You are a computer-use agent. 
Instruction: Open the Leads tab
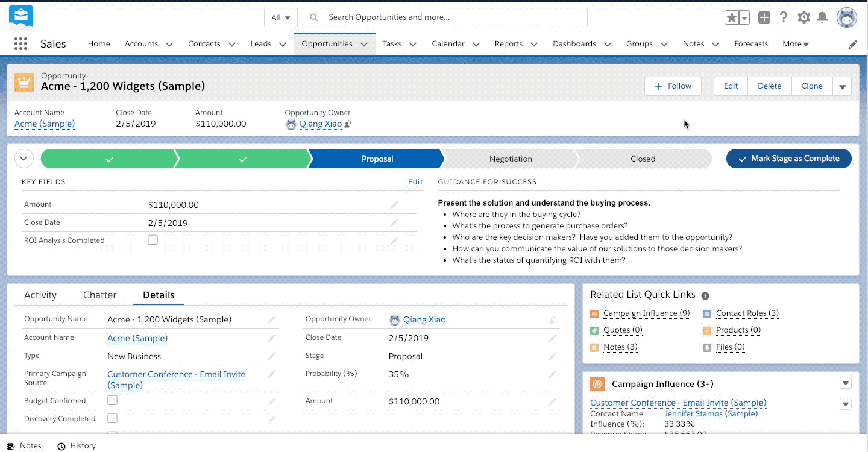(261, 44)
